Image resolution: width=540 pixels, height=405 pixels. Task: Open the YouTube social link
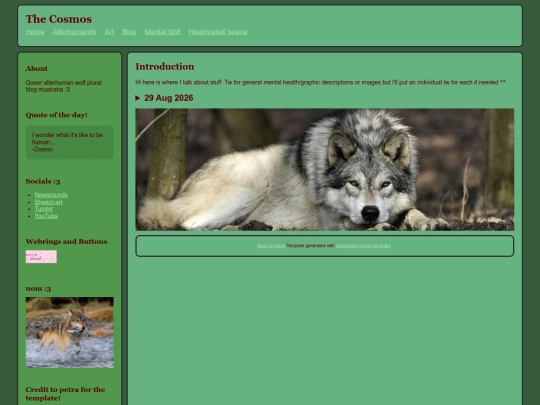click(x=46, y=216)
